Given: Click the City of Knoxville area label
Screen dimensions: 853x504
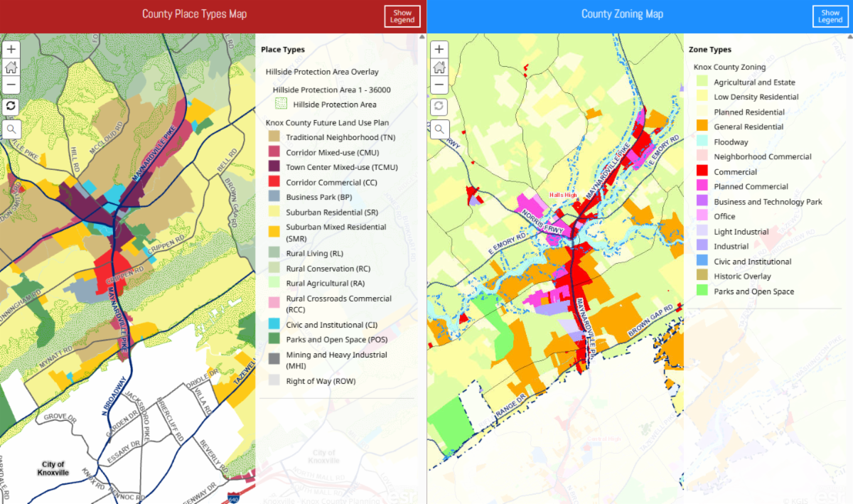Looking at the screenshot, I should pos(53,468).
